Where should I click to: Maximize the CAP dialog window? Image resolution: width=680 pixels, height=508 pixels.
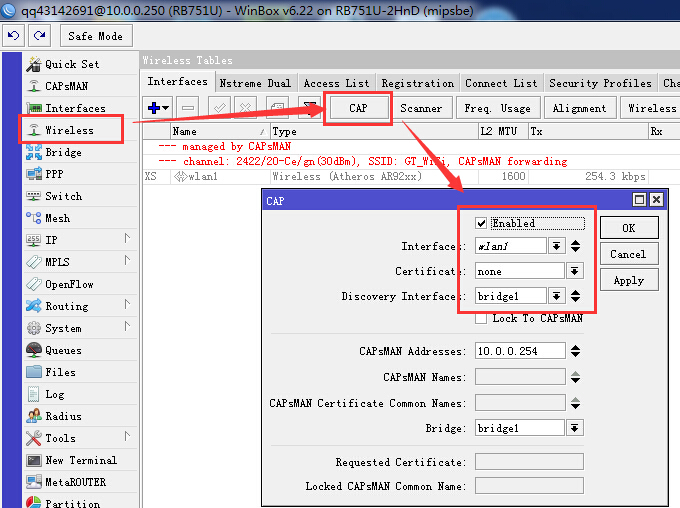click(x=639, y=200)
